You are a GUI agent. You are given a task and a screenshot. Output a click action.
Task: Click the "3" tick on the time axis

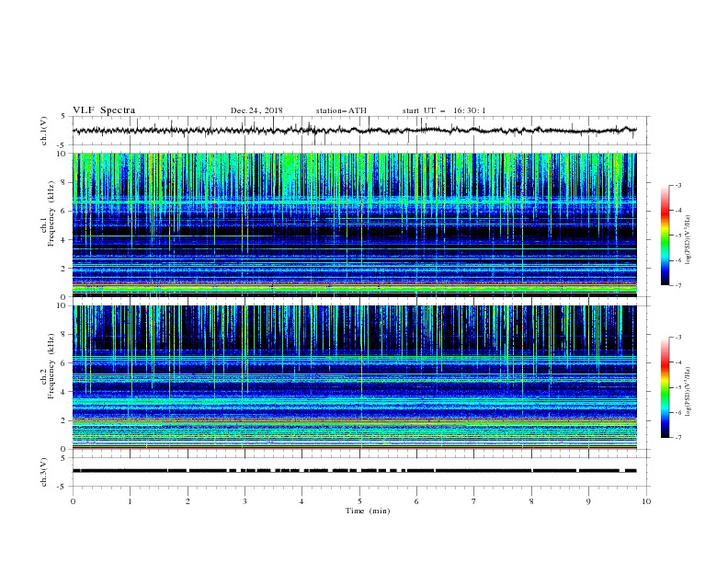pyautogui.click(x=245, y=501)
